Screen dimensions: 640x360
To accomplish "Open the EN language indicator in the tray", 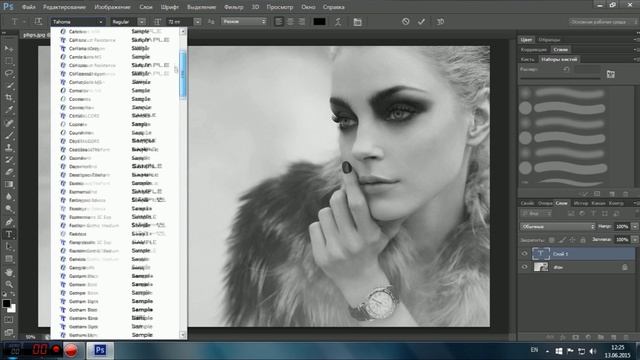I will point(534,350).
